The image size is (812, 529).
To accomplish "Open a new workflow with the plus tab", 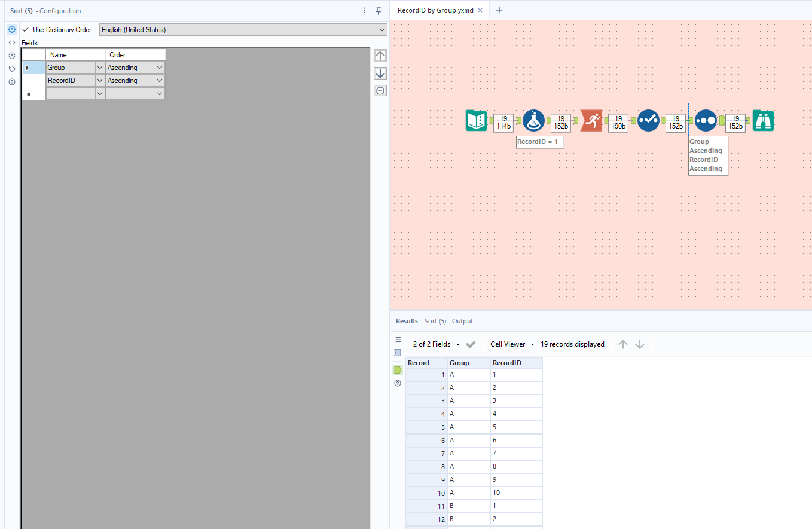I will 499,10.
